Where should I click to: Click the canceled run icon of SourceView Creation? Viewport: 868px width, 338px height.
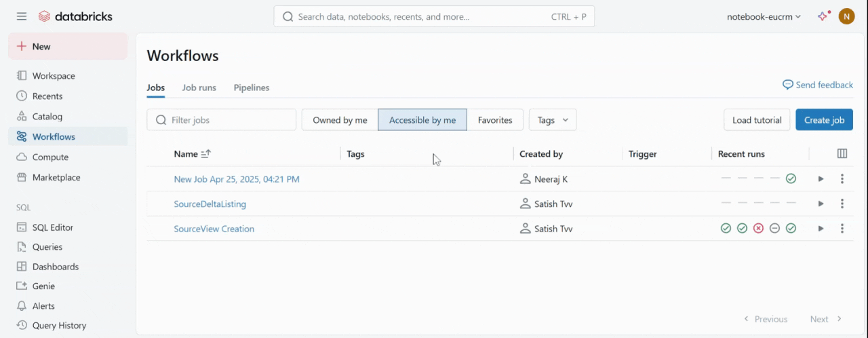(774, 228)
